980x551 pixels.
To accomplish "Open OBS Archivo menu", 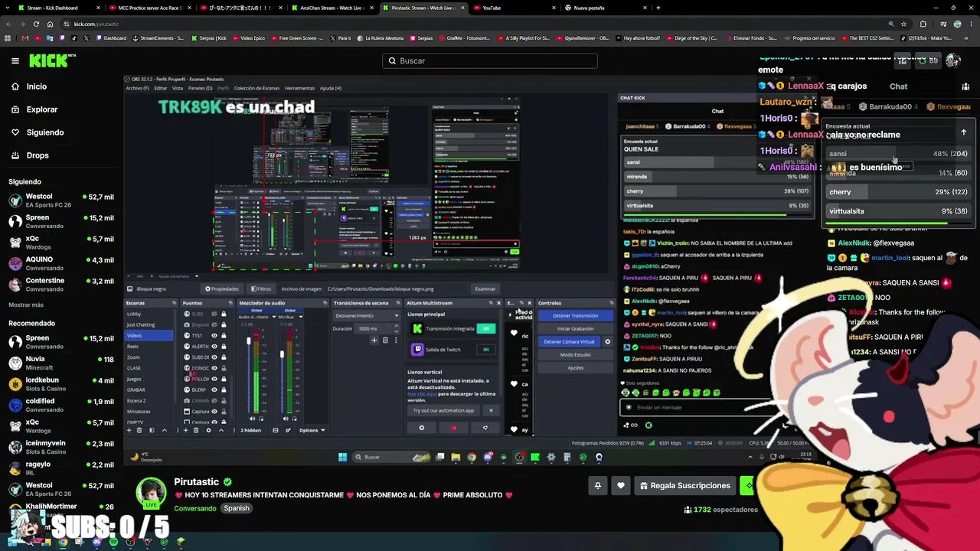I will point(137,88).
